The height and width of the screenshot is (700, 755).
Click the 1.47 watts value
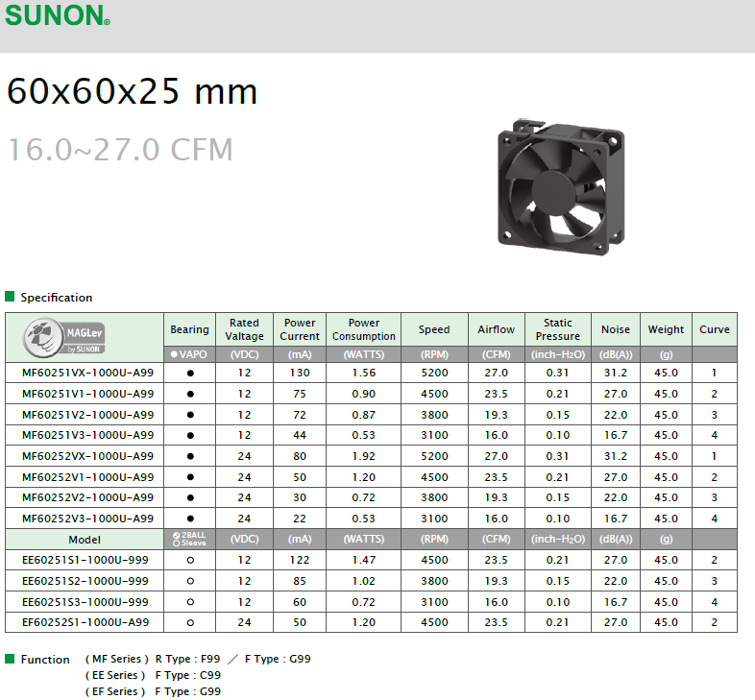click(363, 561)
